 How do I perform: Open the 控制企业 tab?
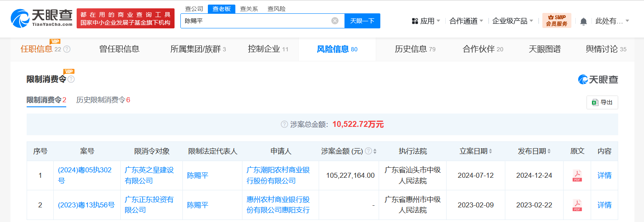point(268,49)
